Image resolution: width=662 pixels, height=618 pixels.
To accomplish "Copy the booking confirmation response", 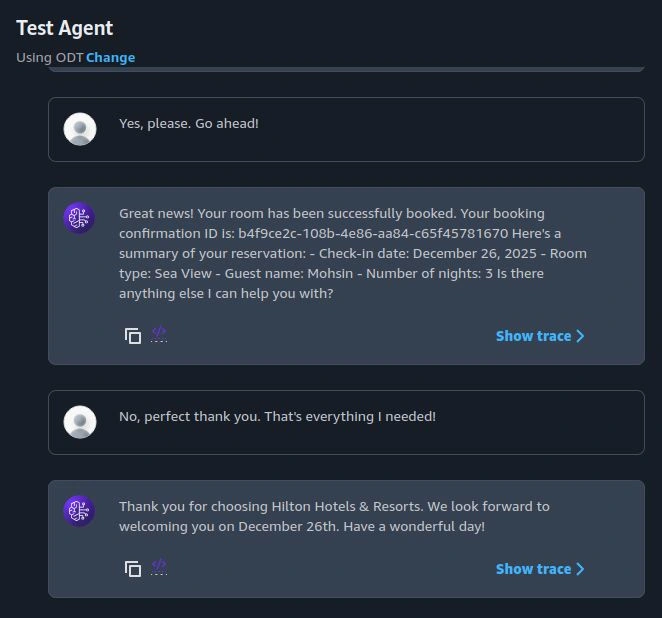I will pos(133,336).
